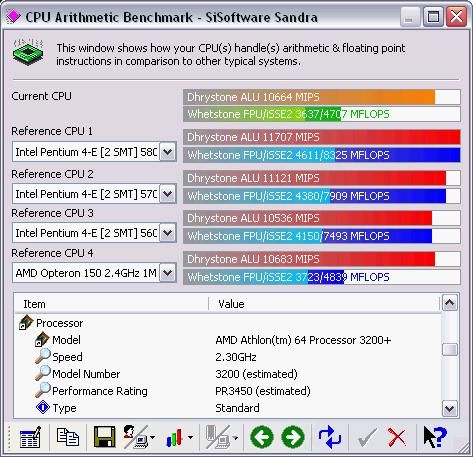Click value AMD Athlon(tm) 64 Processor 3200+
The width and height of the screenshot is (473, 457).
pyautogui.click(x=303, y=340)
